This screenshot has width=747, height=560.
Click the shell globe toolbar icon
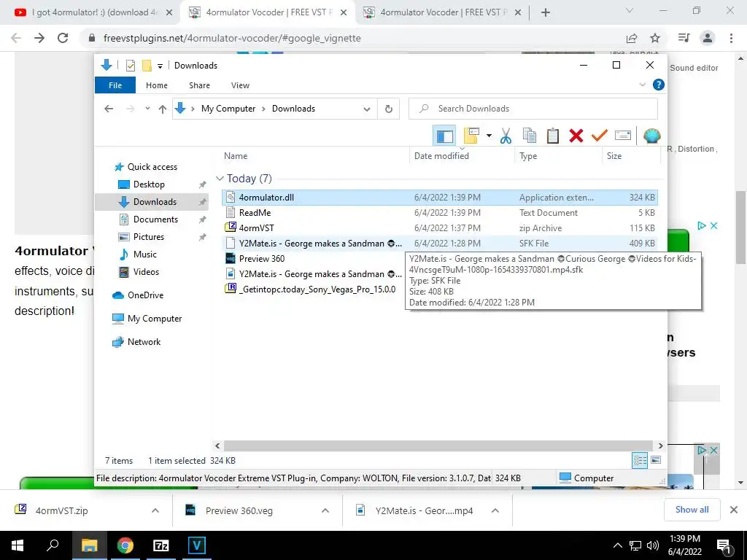point(651,136)
